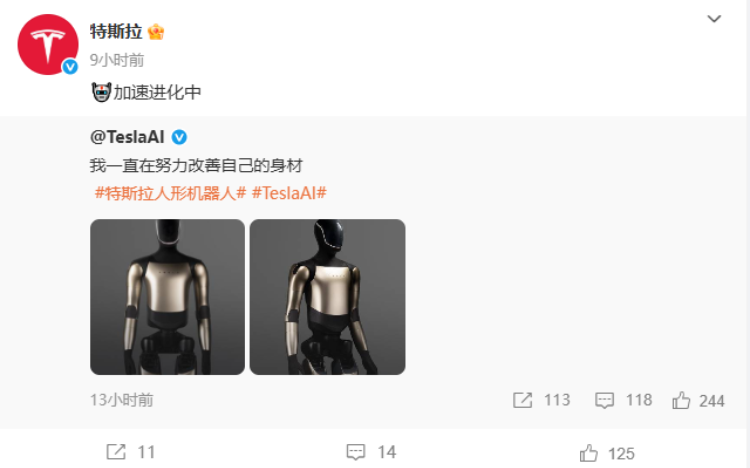Image resolution: width=750 pixels, height=468 pixels.
Task: Like the post with the 125 thumbs-up
Action: pyautogui.click(x=589, y=453)
